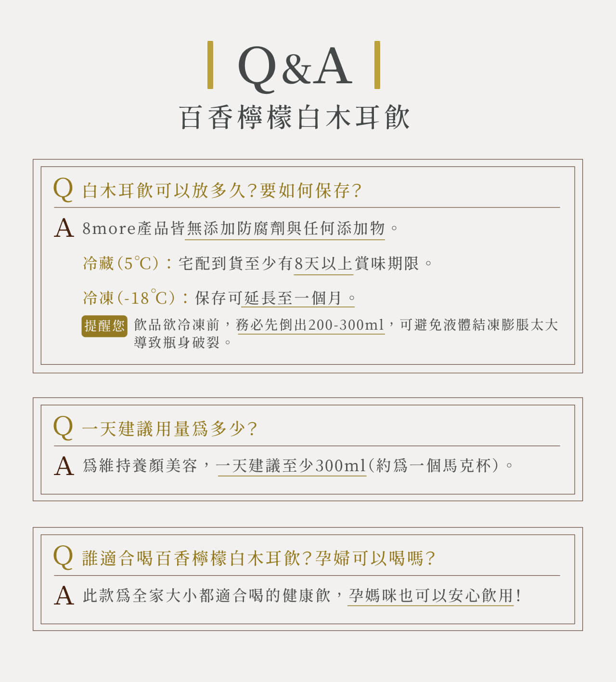Click underlined text 8天以上
Screen dimensions: 616x682
(323, 263)
